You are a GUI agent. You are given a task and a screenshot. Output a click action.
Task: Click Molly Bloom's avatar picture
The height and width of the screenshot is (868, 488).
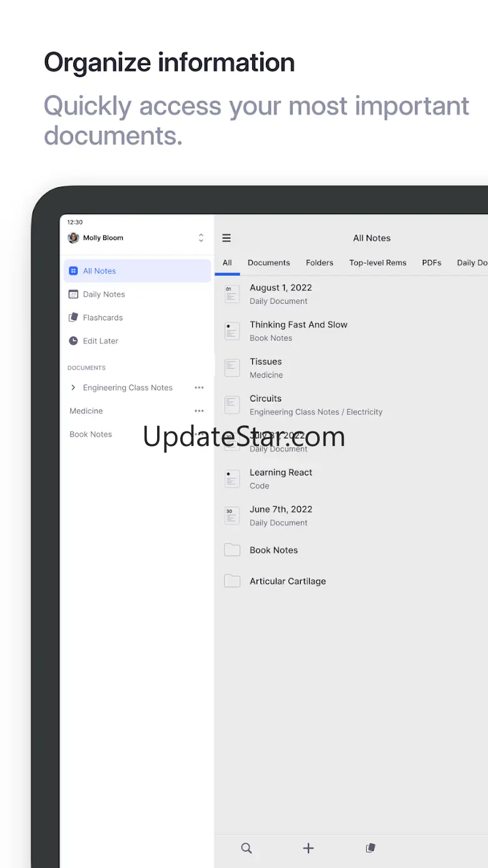pyautogui.click(x=73, y=238)
